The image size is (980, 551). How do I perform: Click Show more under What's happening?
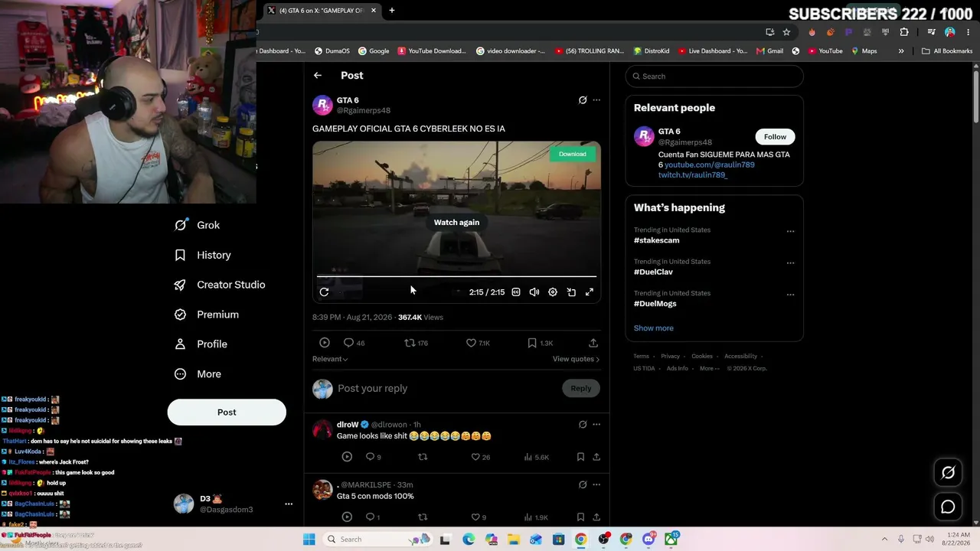[654, 328]
